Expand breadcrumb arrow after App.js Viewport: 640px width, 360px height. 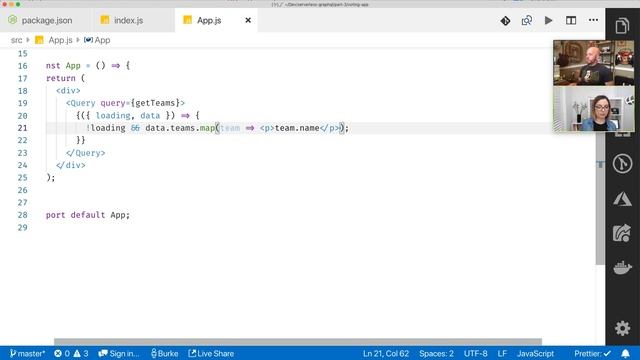coord(78,40)
